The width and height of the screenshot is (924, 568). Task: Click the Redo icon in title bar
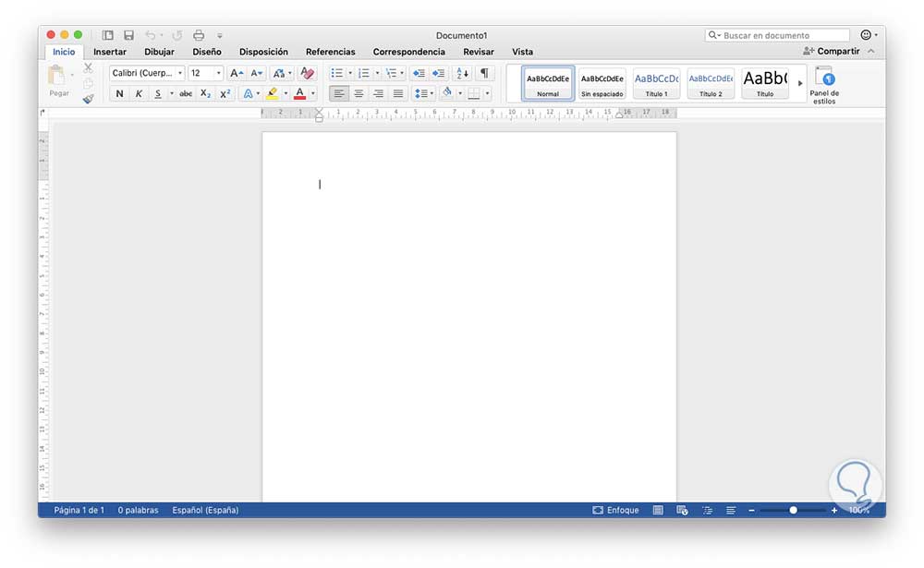[176, 35]
